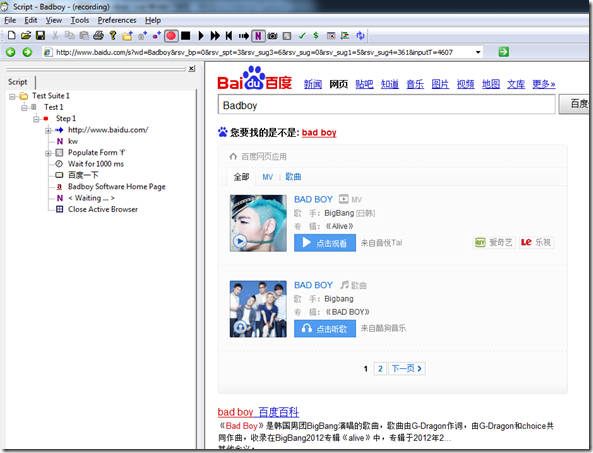Add a new suite with the folder-star icon
Screen dimensions: 593x453
coord(127,36)
